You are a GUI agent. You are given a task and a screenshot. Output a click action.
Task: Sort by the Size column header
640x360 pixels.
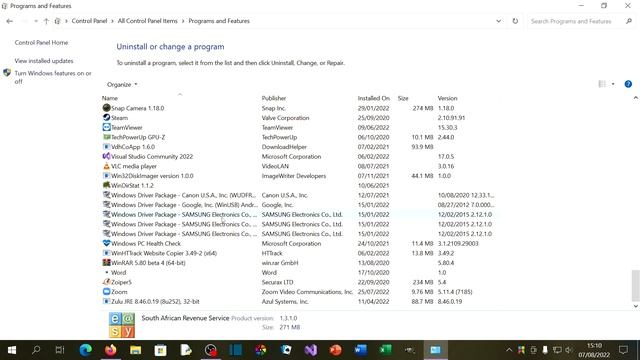coord(403,98)
